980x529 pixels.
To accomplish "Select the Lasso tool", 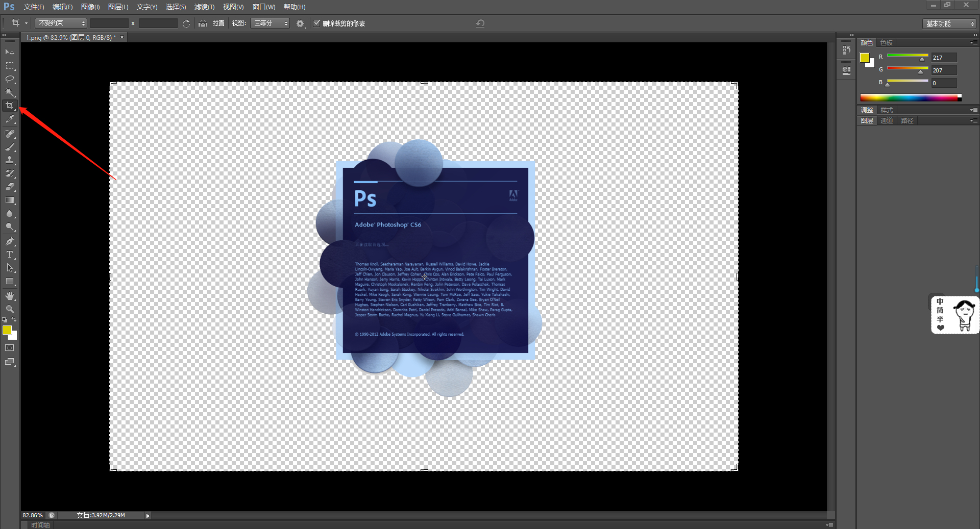I will (x=10, y=79).
